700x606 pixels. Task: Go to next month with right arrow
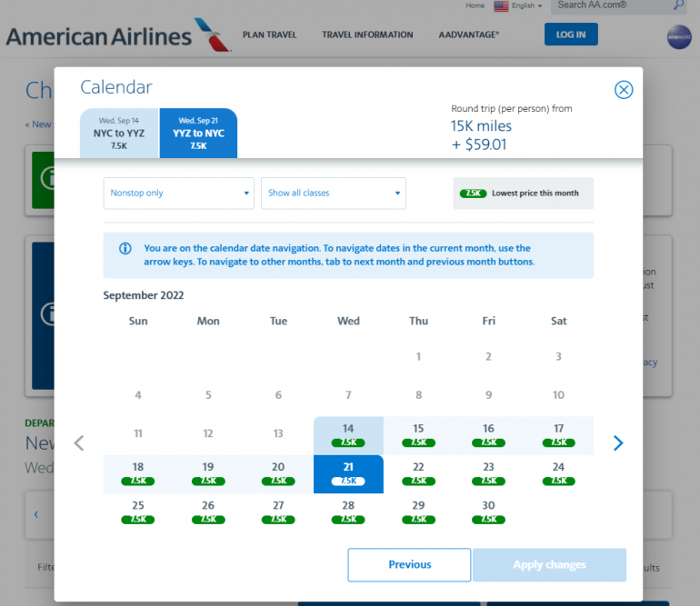[x=618, y=443]
